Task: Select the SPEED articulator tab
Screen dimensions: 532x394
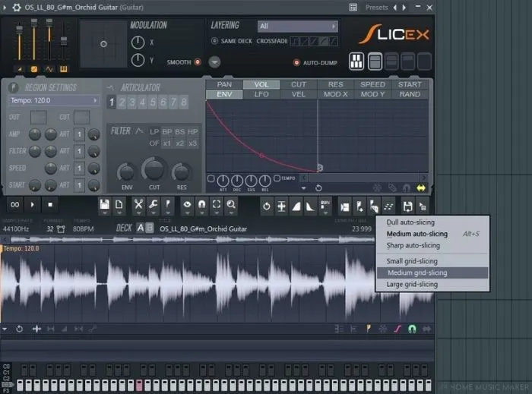Action: (x=372, y=84)
